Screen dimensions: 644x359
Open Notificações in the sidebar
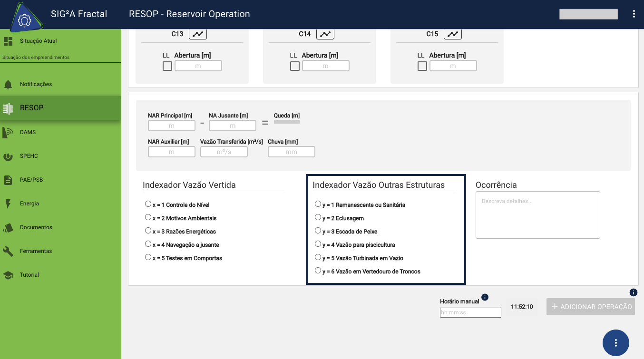pos(36,84)
